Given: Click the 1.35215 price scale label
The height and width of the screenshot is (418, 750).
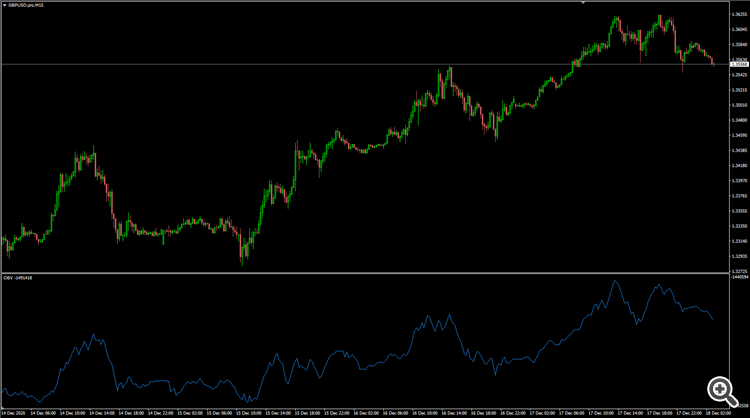Looking at the screenshot, I should pyautogui.click(x=739, y=90).
